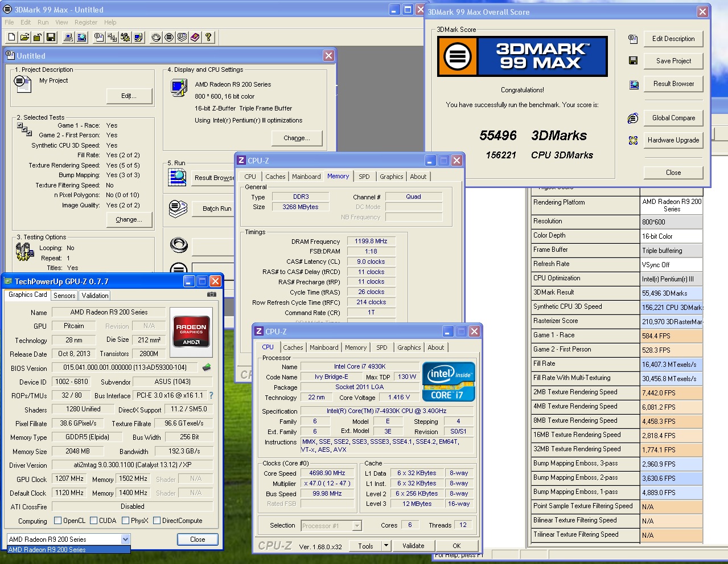Click the yellow question mark toolbar icon
This screenshot has width=728, height=564.
(x=208, y=38)
